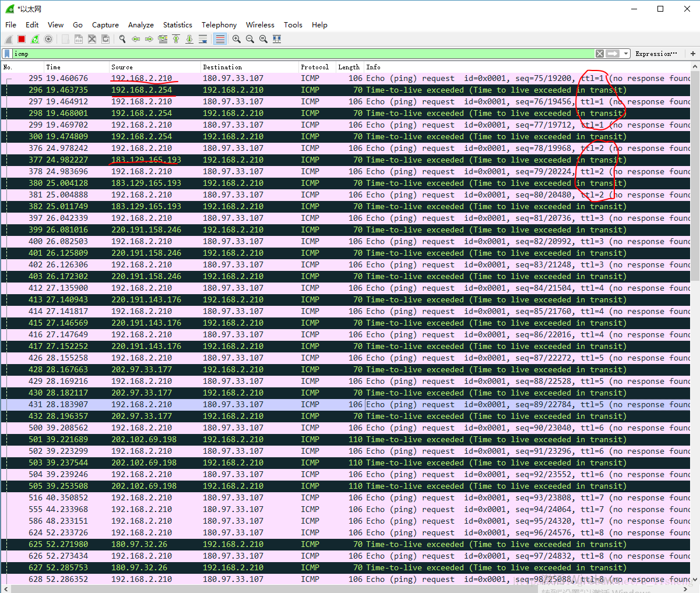Open the Edit menu

coord(32,25)
